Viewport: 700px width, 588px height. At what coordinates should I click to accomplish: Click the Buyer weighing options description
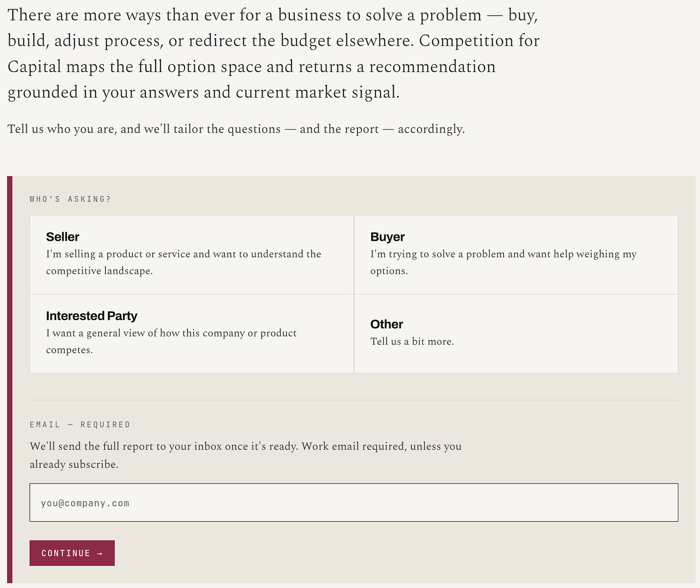pyautogui.click(x=503, y=262)
